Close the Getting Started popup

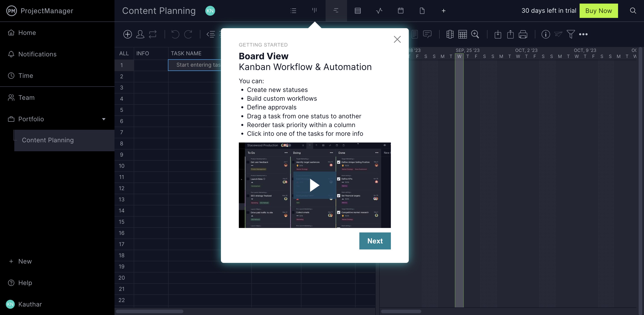397,39
